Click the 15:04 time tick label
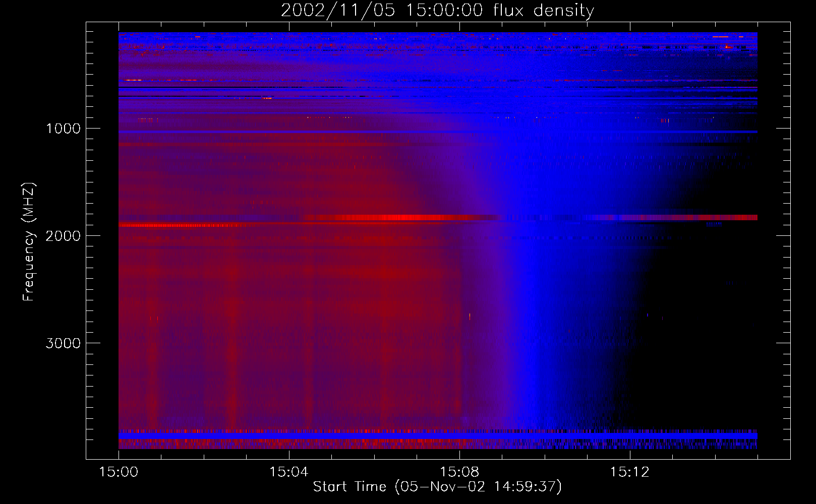The width and height of the screenshot is (816, 504). pyautogui.click(x=288, y=472)
